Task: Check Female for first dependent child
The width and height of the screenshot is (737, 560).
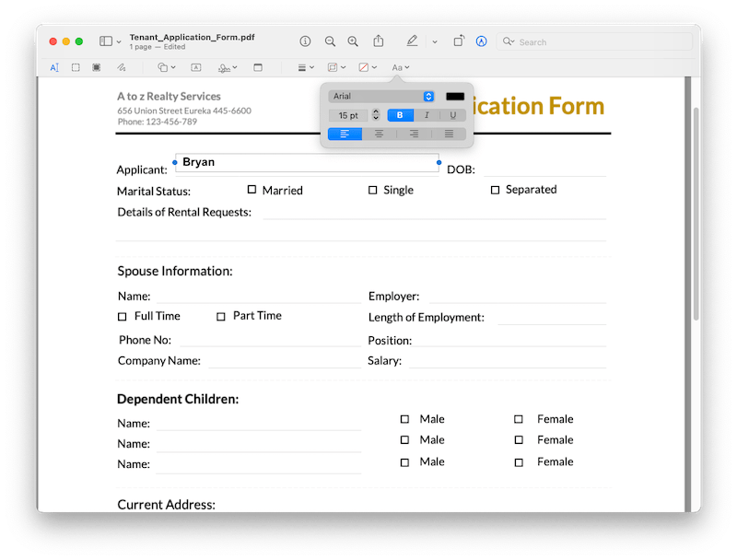Action: (519, 418)
